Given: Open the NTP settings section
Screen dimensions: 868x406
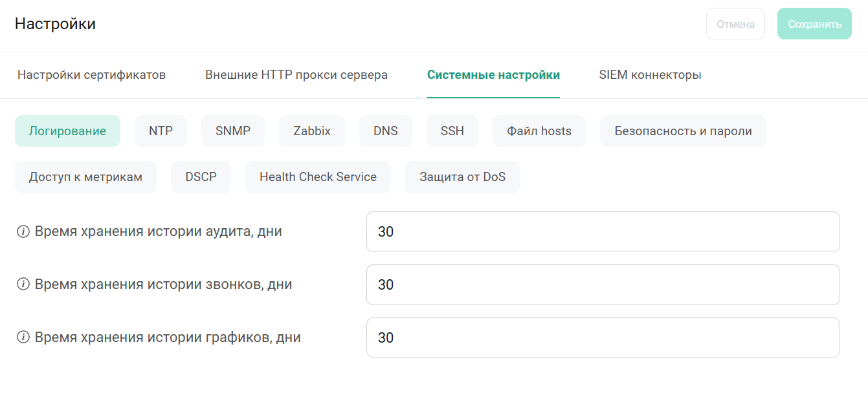Looking at the screenshot, I should click(x=161, y=131).
